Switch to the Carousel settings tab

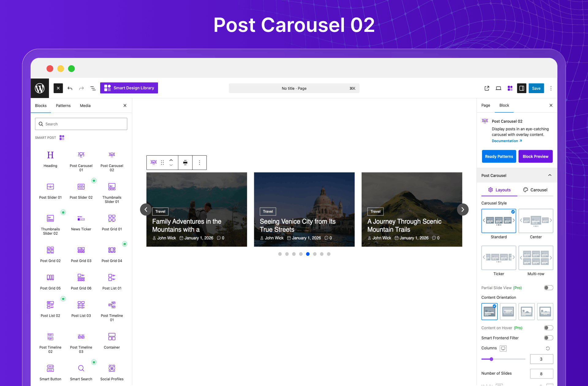535,190
